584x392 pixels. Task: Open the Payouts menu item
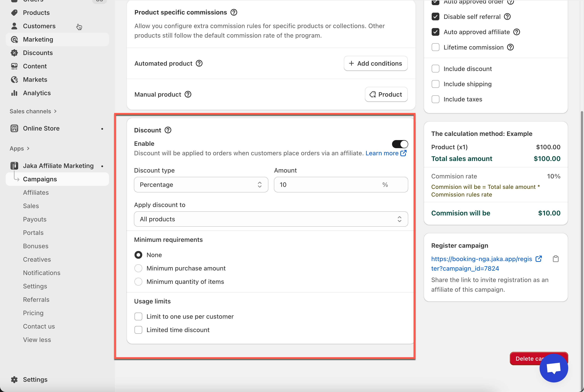click(x=35, y=219)
